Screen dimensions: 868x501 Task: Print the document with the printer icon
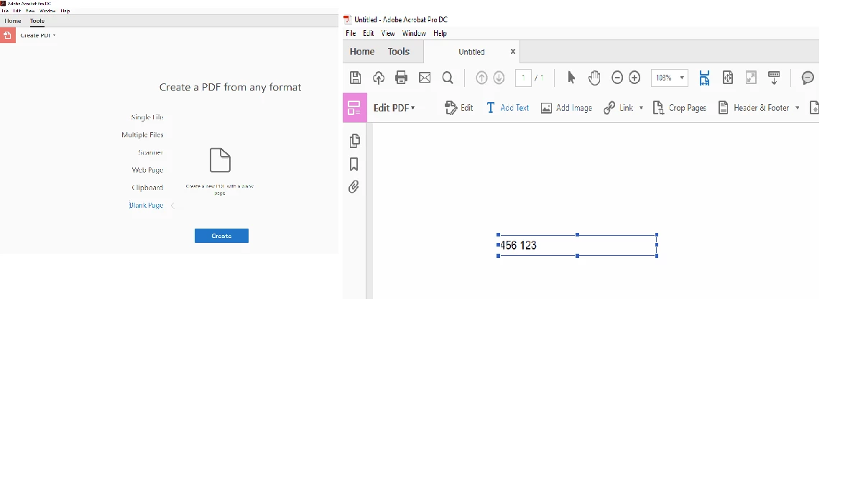402,78
